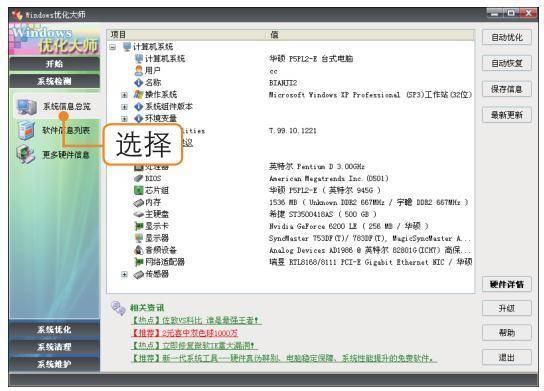Click the 系统组件版本 icon
544x391 pixels.
click(139, 107)
